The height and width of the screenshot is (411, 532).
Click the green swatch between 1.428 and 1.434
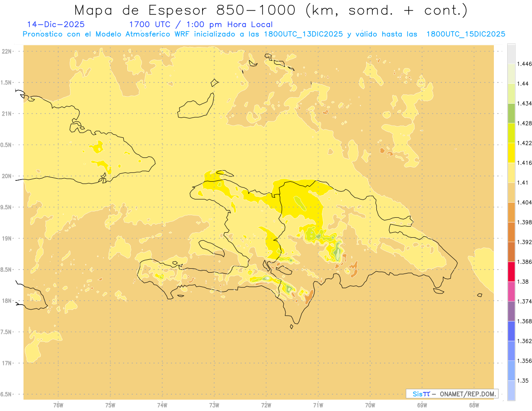pyautogui.click(x=511, y=114)
